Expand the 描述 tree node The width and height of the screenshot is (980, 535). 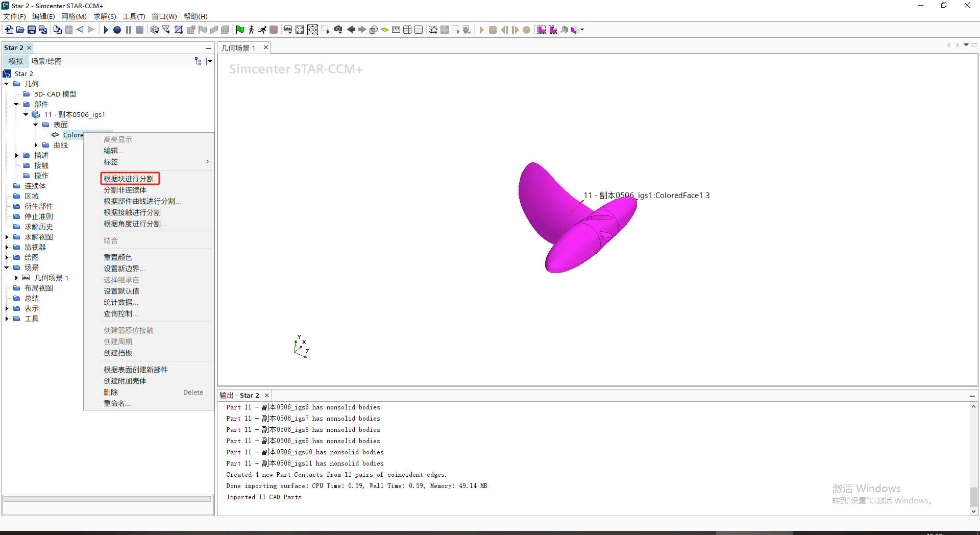(16, 155)
